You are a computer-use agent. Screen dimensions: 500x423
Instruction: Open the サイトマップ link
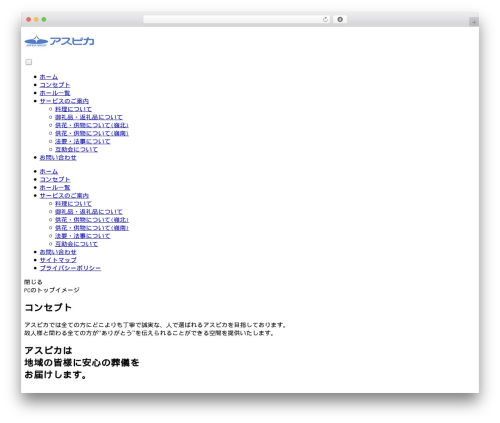(58, 260)
